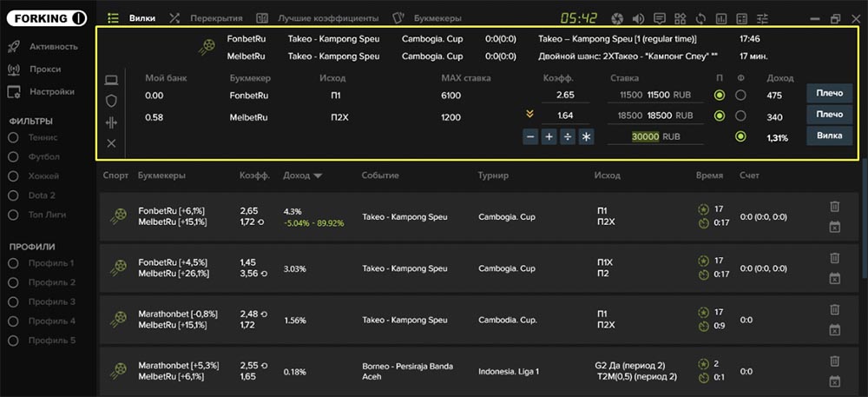Select the Ф radio on MelbetRu line
This screenshot has height=397, width=868.
(740, 116)
